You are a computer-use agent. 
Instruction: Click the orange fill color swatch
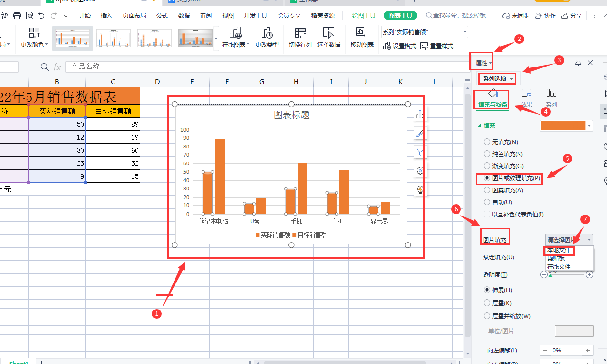pyautogui.click(x=563, y=126)
